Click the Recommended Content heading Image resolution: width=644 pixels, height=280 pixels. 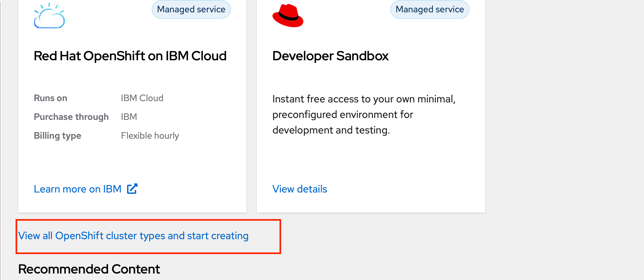[89, 269]
